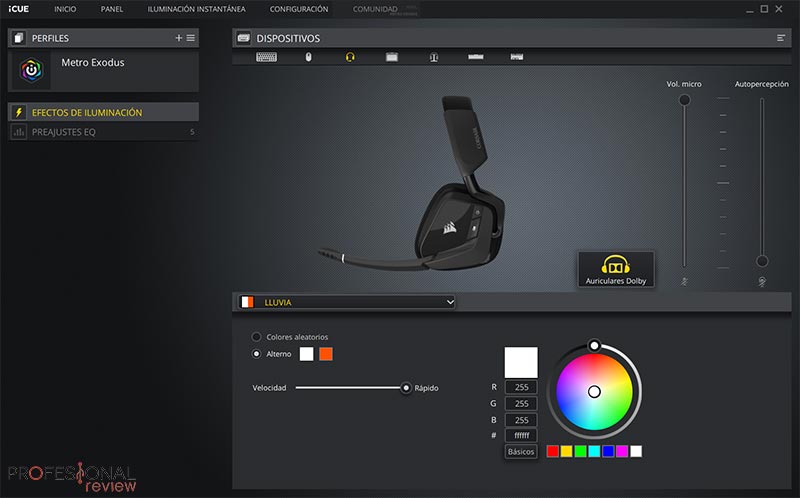The image size is (800, 498).
Task: Click the lightning bolt lighting effects icon
Action: pos(19,112)
